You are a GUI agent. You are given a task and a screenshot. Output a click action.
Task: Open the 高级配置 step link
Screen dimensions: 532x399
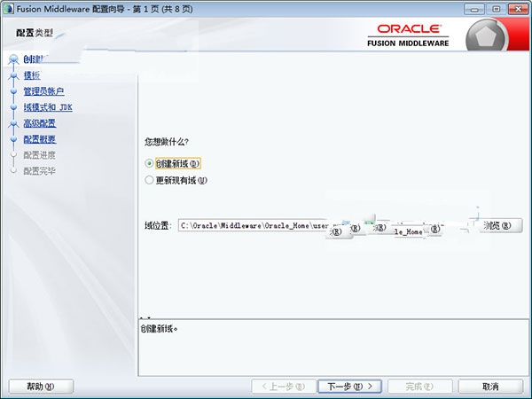40,123
